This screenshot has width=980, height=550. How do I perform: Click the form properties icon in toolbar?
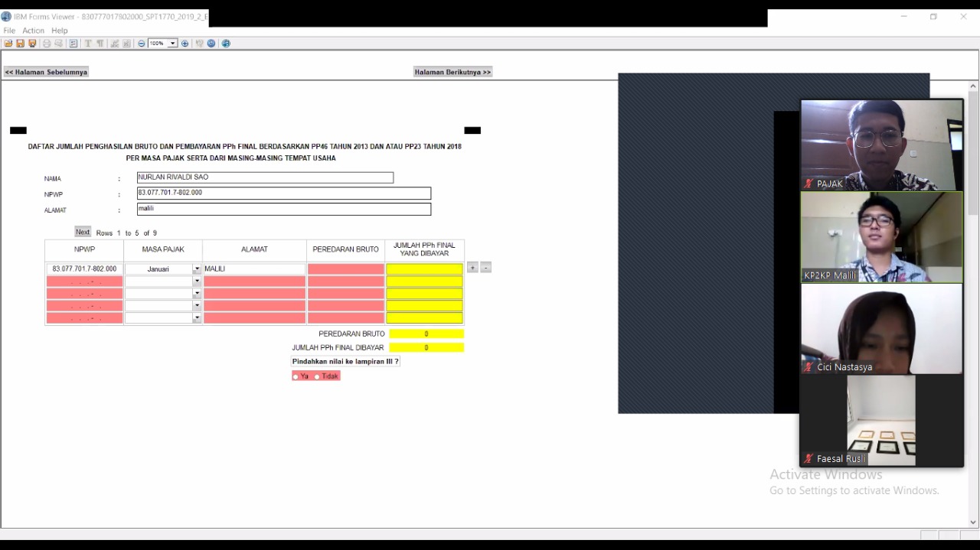pyautogui.click(x=73, y=44)
